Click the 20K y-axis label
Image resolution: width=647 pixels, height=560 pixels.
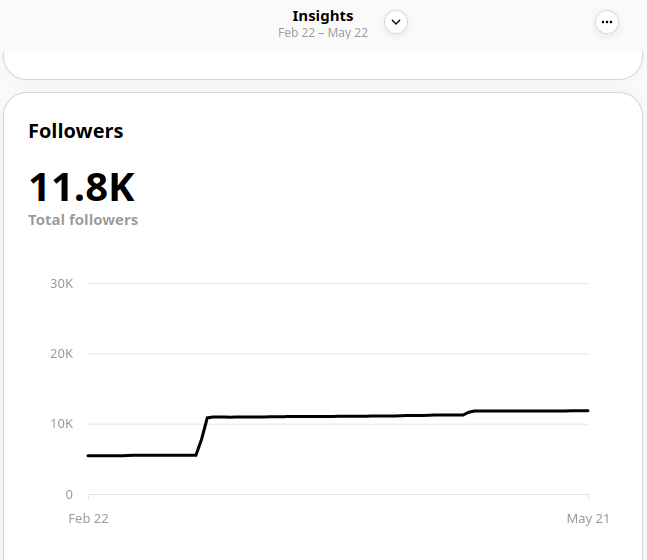61,354
